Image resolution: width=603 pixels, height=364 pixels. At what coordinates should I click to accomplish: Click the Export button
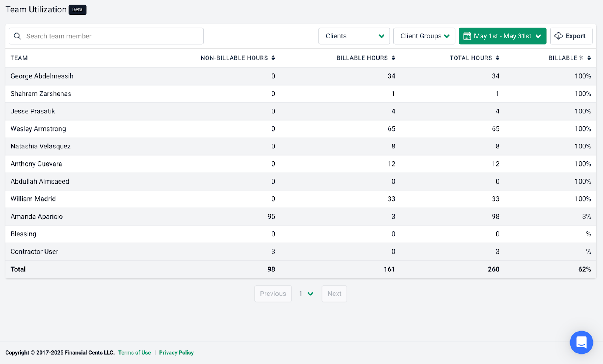571,36
